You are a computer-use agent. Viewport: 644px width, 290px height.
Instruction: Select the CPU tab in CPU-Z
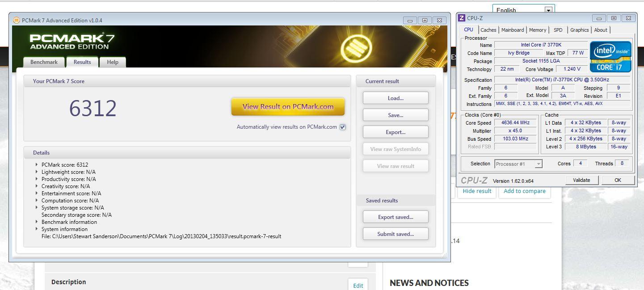(468, 29)
